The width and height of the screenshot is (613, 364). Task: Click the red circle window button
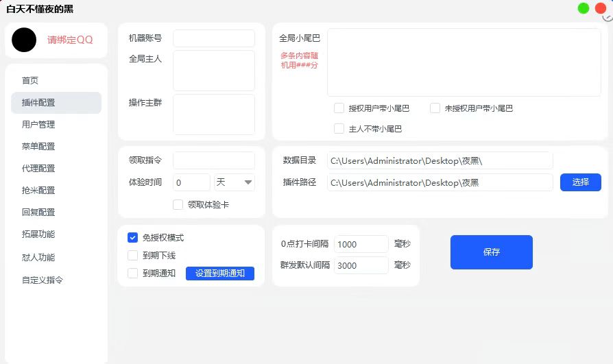(601, 8)
